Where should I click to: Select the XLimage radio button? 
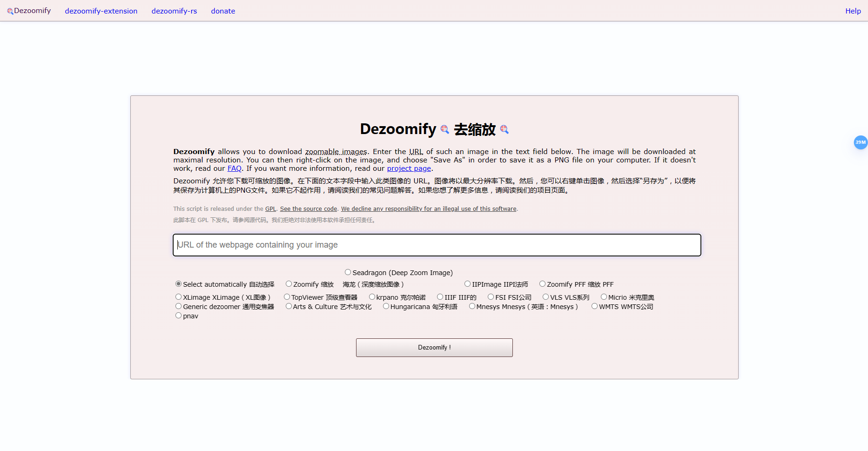pyautogui.click(x=178, y=297)
